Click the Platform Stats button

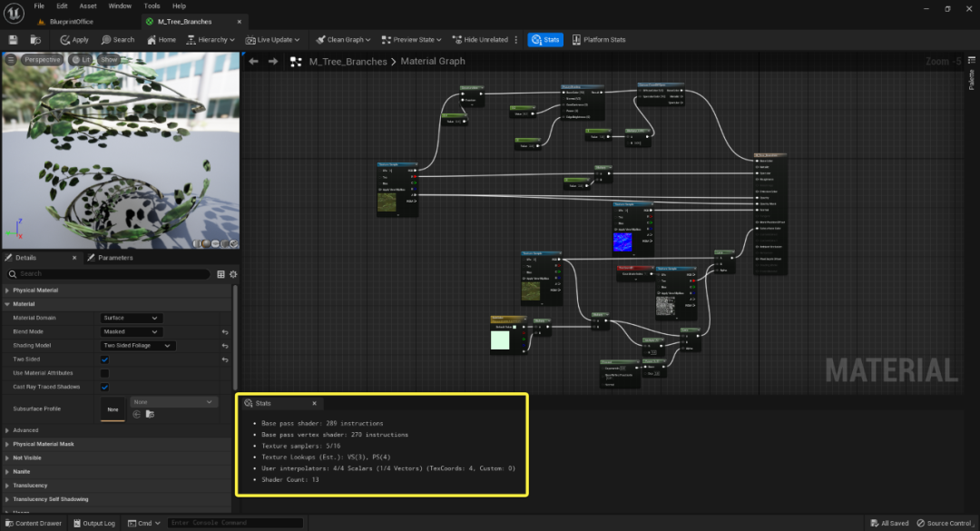599,39
